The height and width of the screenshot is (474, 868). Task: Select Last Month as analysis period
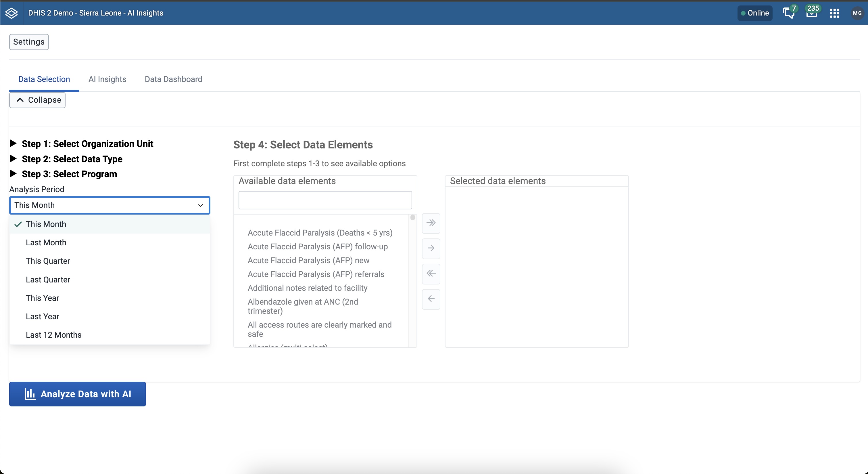coord(46,242)
